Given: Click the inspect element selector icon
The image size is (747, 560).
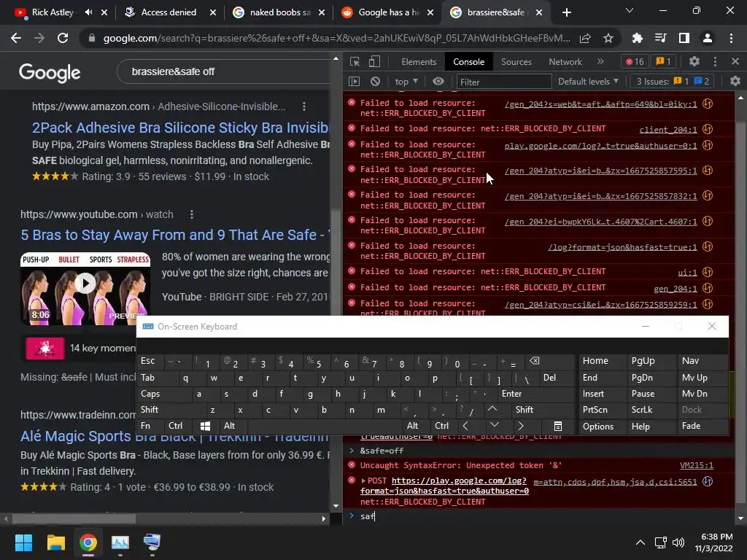Looking at the screenshot, I should (355, 61).
